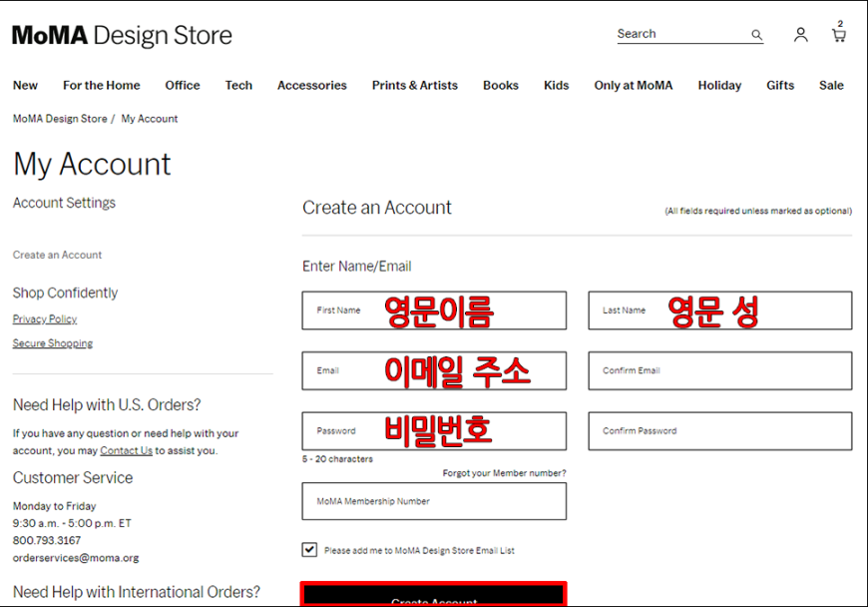The width and height of the screenshot is (868, 607).
Task: Click the '5 - 20 characters' hint text
Action: (337, 459)
